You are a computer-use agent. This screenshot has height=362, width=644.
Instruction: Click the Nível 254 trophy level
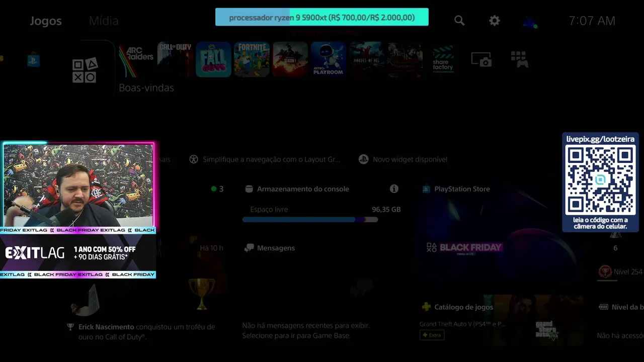(x=620, y=271)
